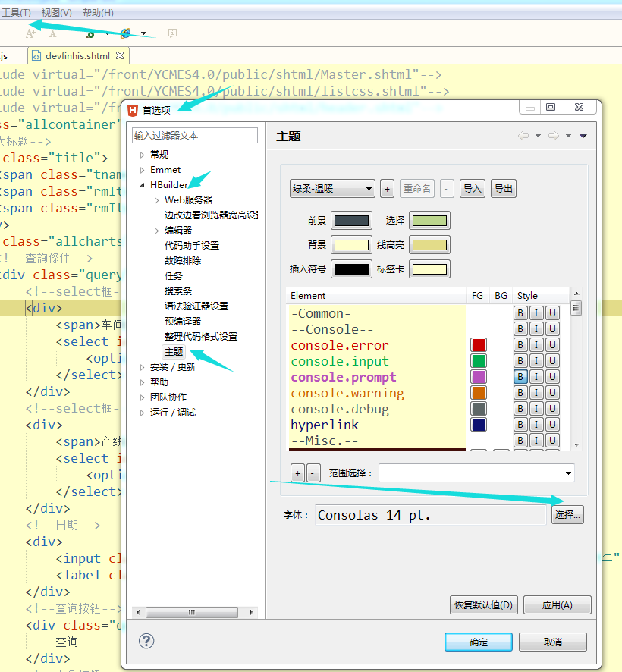Disable bold formatting for console.prompt
This screenshot has height=672, width=622.
pyautogui.click(x=520, y=376)
